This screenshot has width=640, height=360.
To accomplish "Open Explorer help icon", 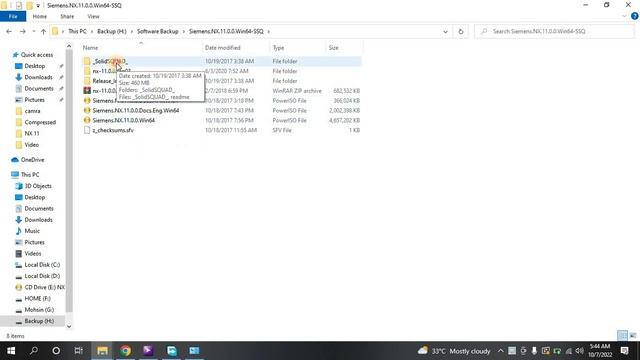I will [x=634, y=16].
